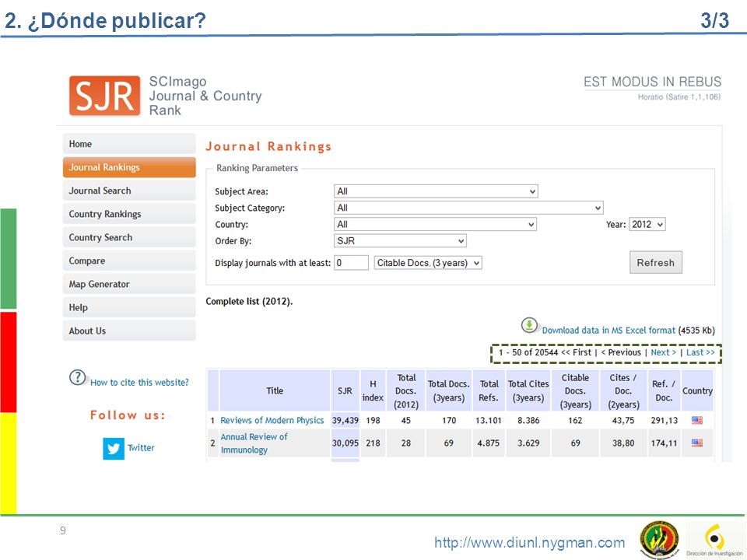Select Journal Rankings in sidebar

pos(129,167)
